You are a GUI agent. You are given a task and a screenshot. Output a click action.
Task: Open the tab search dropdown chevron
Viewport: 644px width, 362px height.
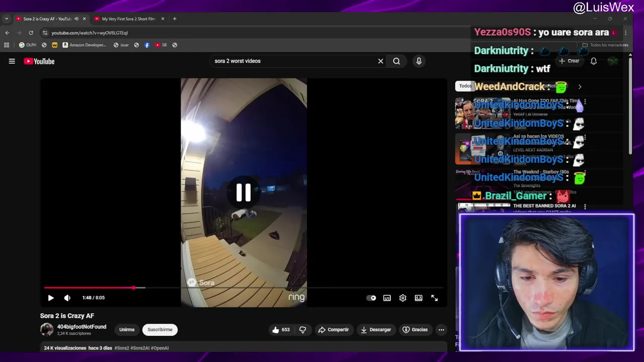7,19
